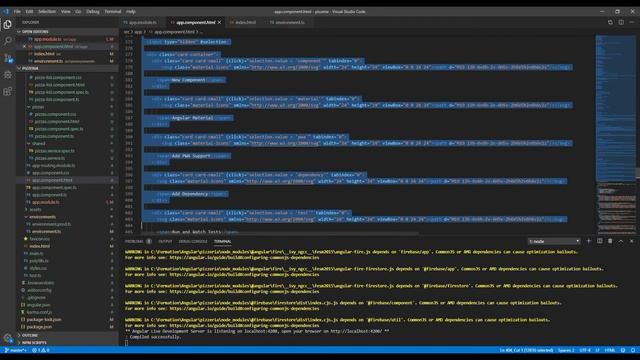Open the View menu
This screenshot has width=640, height=360.
point(65,11)
